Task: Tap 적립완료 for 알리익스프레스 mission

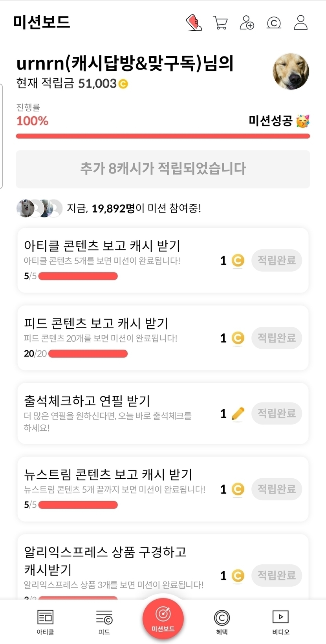Action: point(277,575)
